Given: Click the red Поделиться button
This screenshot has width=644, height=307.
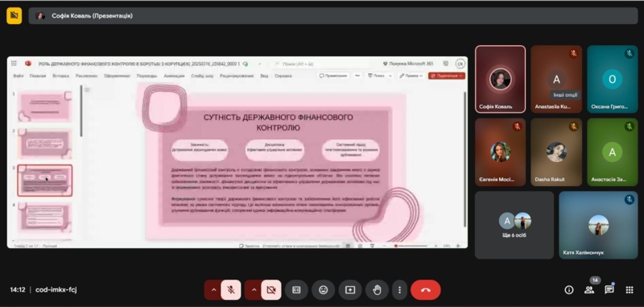Looking at the screenshot, I should pyautogui.click(x=447, y=76).
